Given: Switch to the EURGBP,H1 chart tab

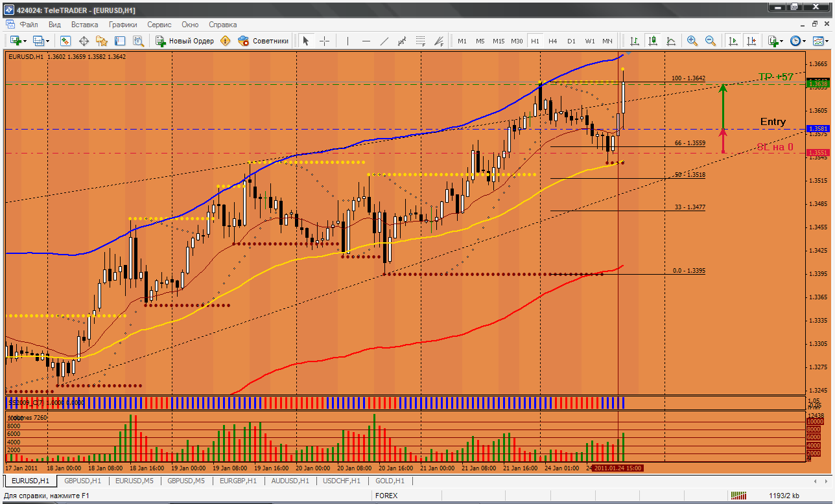Looking at the screenshot, I should tap(239, 481).
